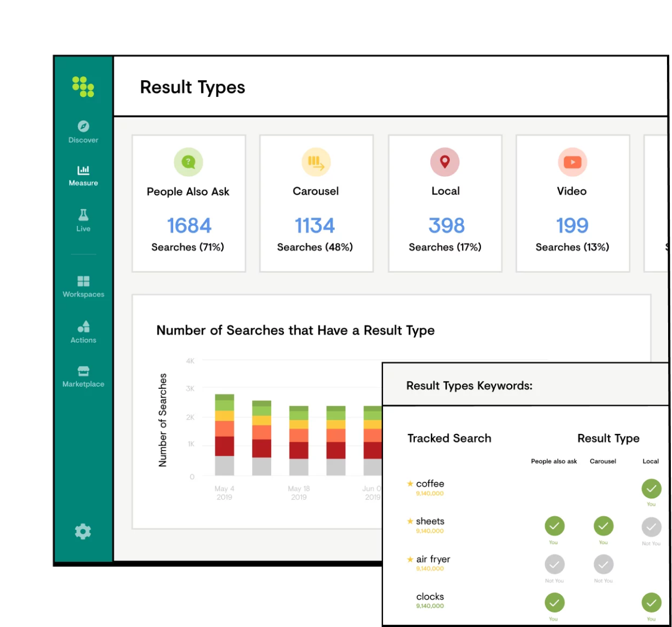Click the Tracked Search heading
The width and height of the screenshot is (672, 627).
449,438
